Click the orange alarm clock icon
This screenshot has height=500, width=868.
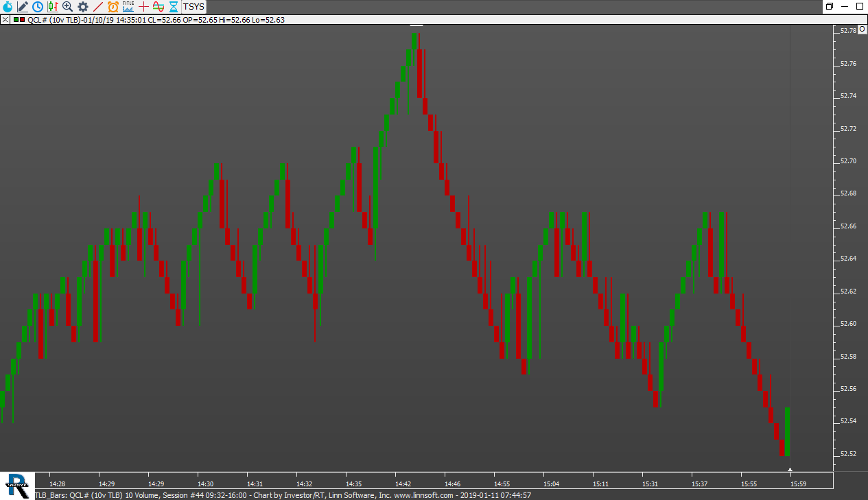pyautogui.click(x=113, y=7)
